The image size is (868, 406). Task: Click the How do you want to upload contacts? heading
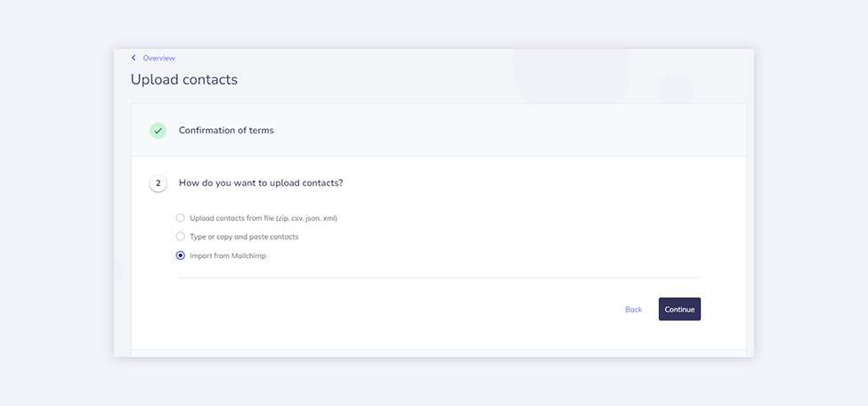pos(261,183)
